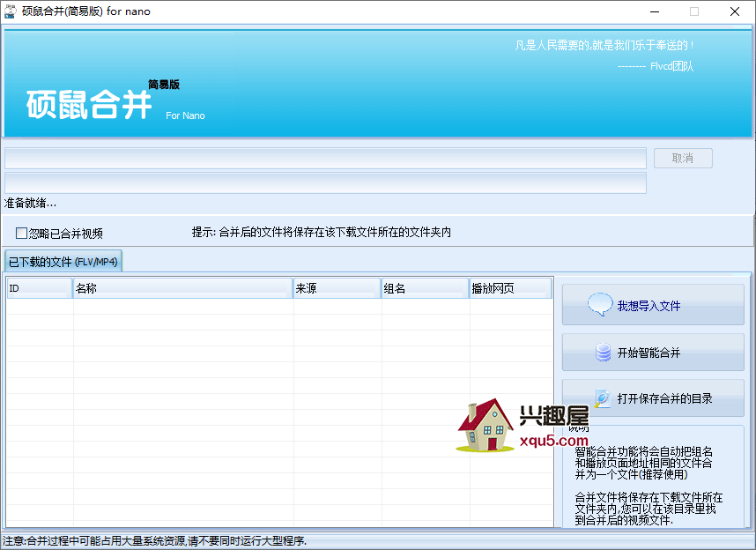Click the 硕鼠合并 banner logo text
This screenshot has height=550, width=756.
(x=89, y=104)
